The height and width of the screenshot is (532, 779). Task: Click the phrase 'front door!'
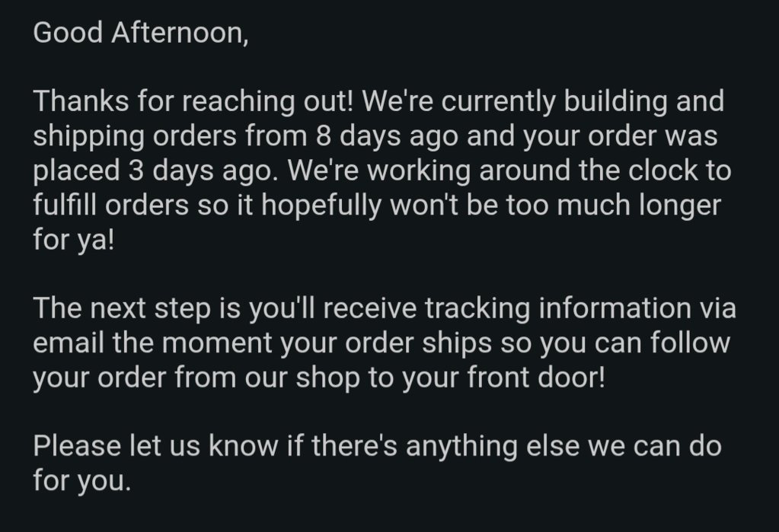536,377
